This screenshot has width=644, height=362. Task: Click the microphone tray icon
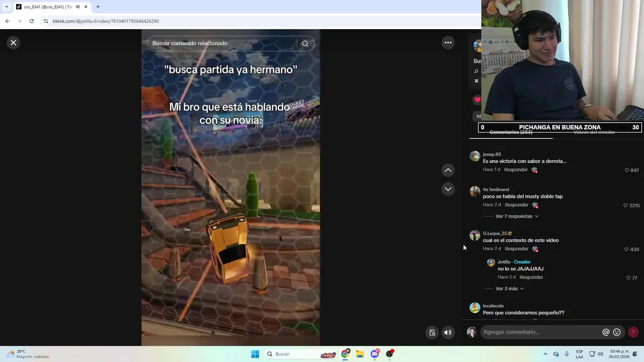point(567,354)
